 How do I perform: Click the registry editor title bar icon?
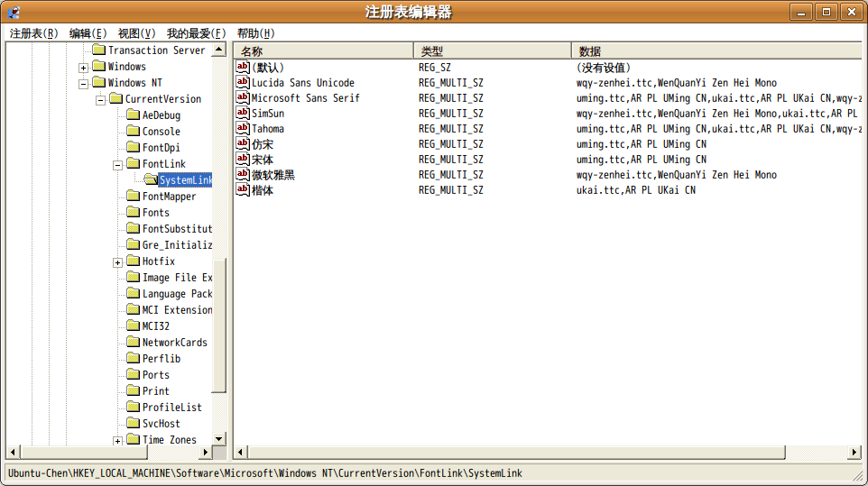14,12
